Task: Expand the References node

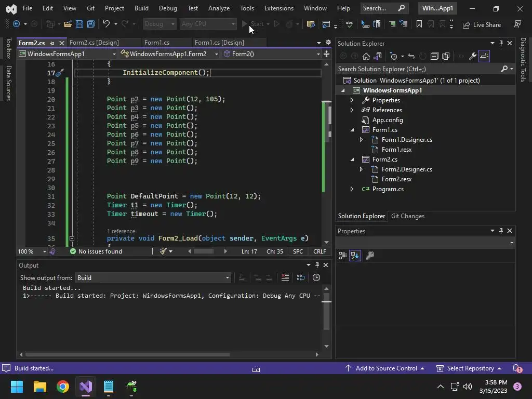Action: coord(352,110)
